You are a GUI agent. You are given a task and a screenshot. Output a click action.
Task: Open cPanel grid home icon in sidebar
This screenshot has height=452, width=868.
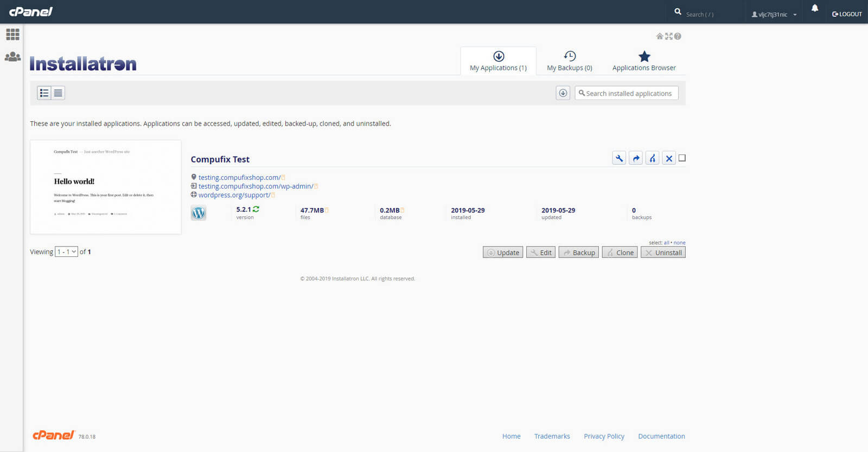12,35
